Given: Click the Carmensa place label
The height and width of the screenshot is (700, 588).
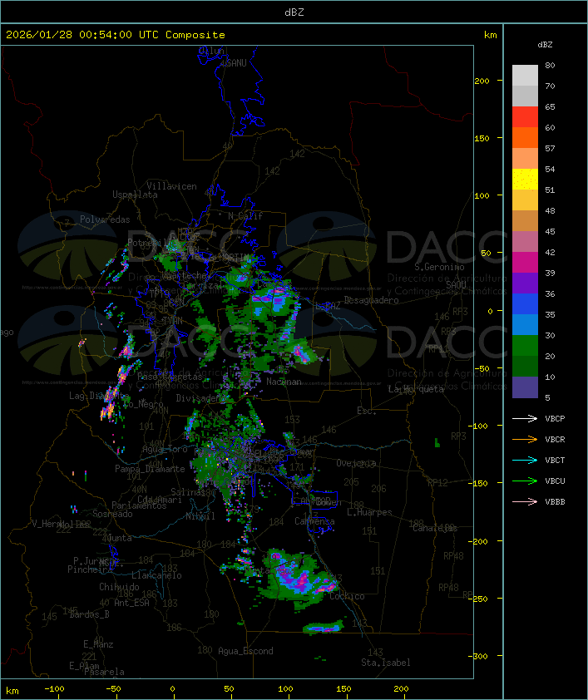Looking at the screenshot, I should [x=314, y=521].
